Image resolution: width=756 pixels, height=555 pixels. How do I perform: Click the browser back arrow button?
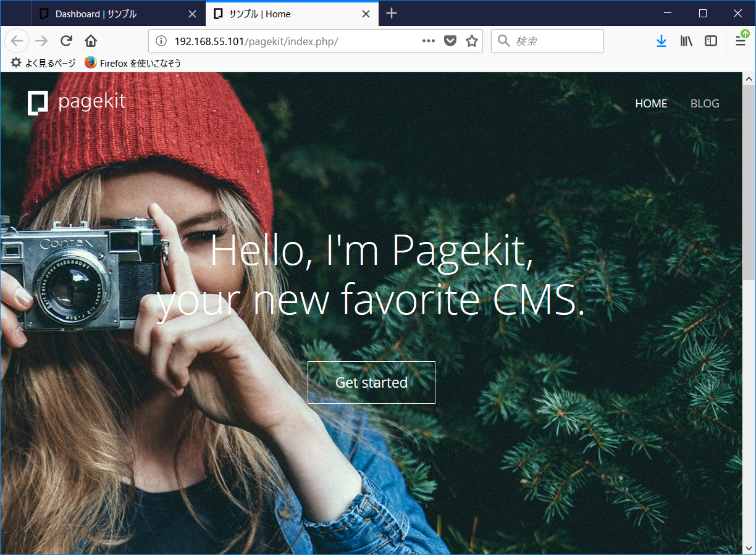[17, 41]
